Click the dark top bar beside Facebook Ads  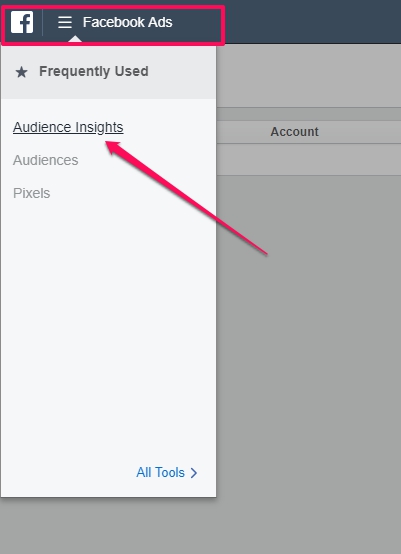pyautogui.click(x=313, y=22)
